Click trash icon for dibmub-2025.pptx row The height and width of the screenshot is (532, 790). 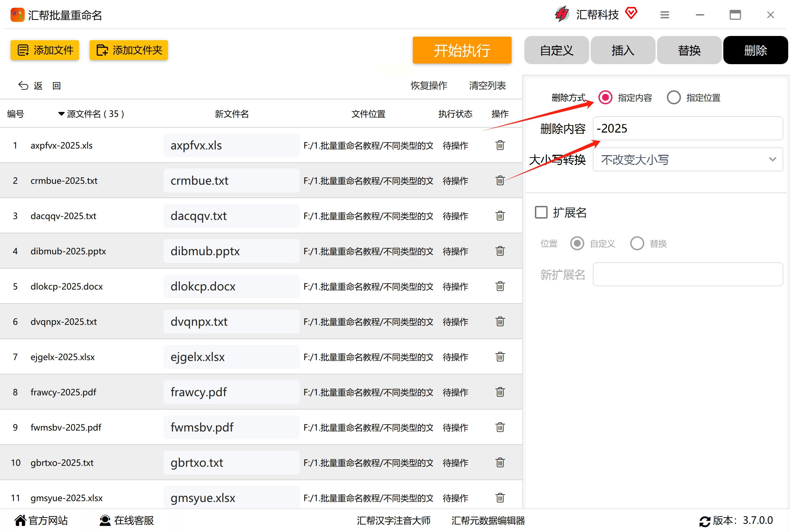(500, 251)
